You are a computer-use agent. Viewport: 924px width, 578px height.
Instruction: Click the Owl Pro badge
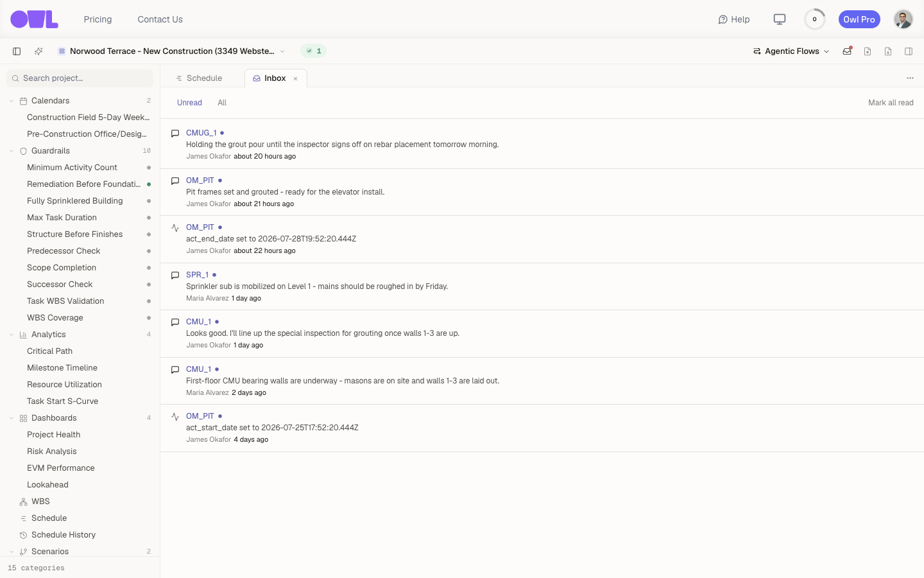(x=859, y=19)
